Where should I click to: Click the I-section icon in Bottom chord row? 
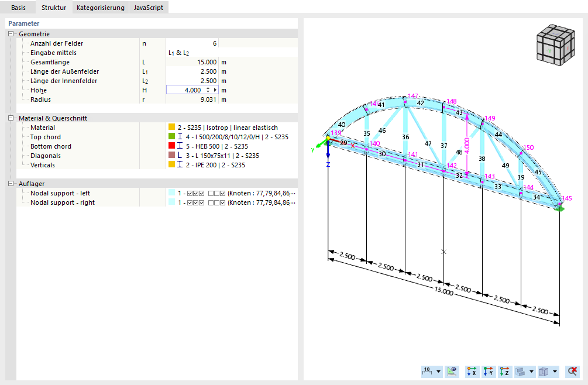pyautogui.click(x=180, y=146)
